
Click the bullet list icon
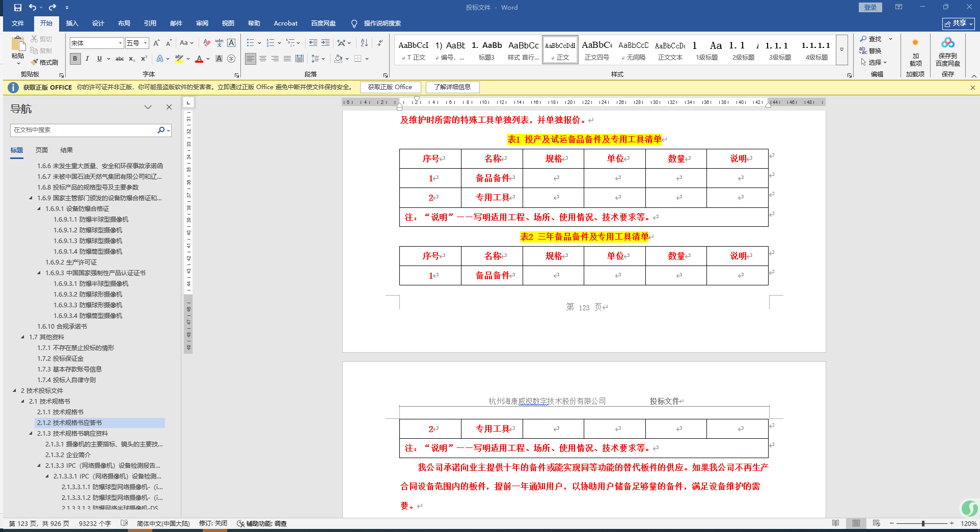(x=250, y=43)
